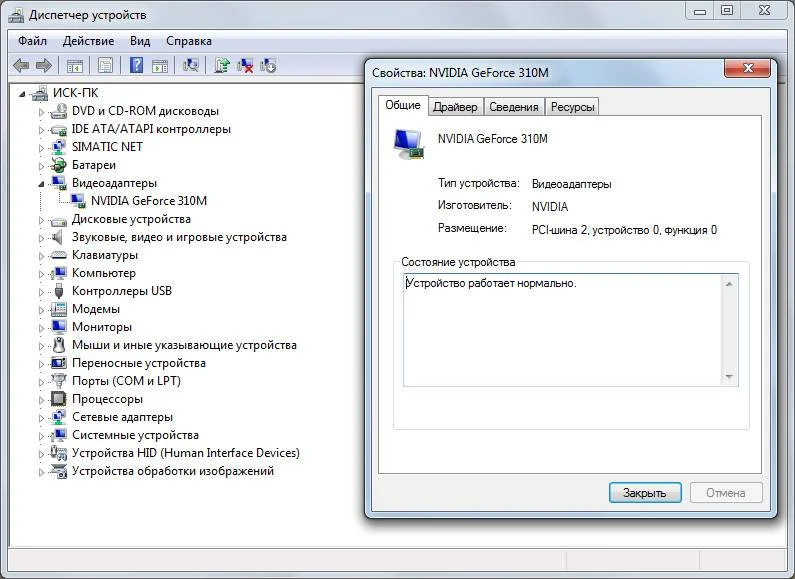Screen dimensions: 795x579
Task: Select the Сетевые адаптеры label
Action: (x=122, y=417)
